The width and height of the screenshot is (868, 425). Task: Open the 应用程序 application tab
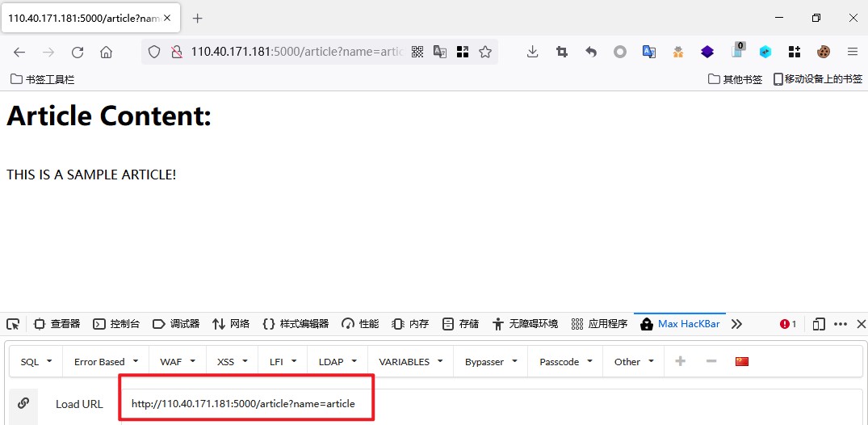(x=599, y=324)
